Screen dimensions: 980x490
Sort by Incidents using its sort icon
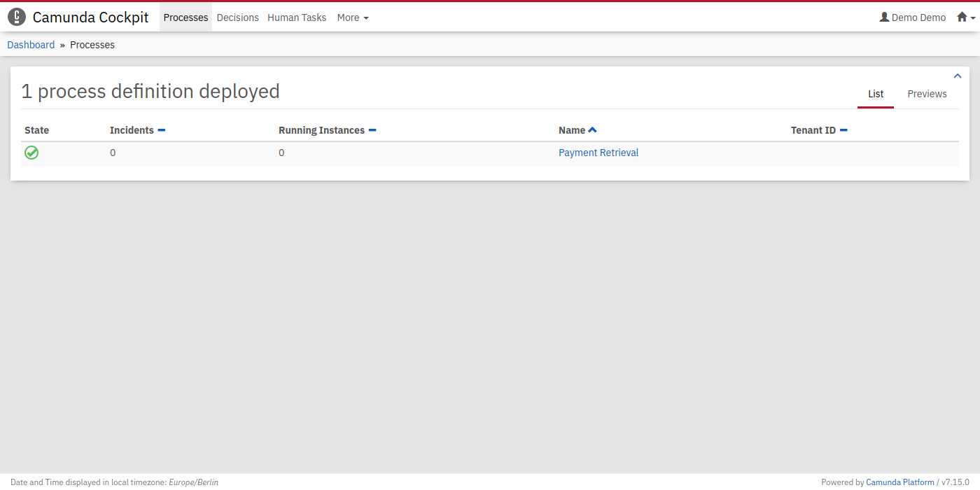click(162, 130)
